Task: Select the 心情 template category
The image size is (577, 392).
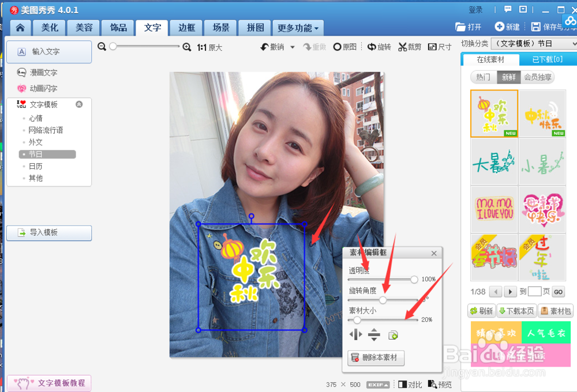Action: click(35, 118)
